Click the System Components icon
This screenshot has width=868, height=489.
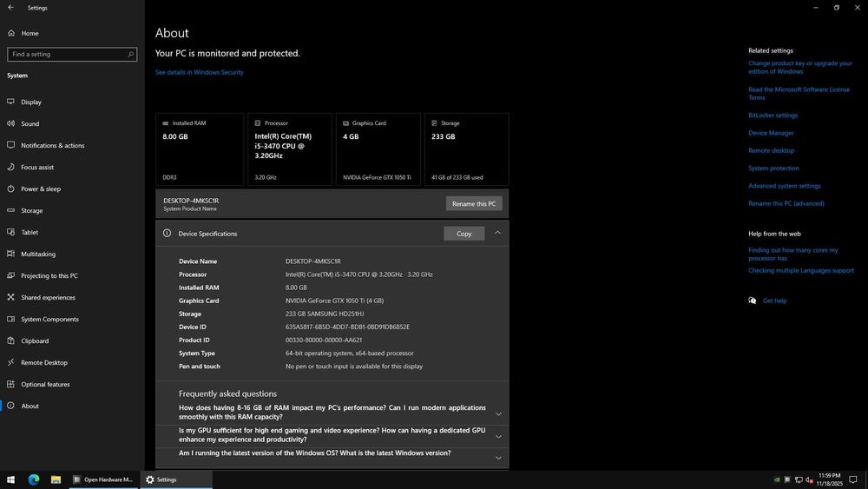pos(10,319)
